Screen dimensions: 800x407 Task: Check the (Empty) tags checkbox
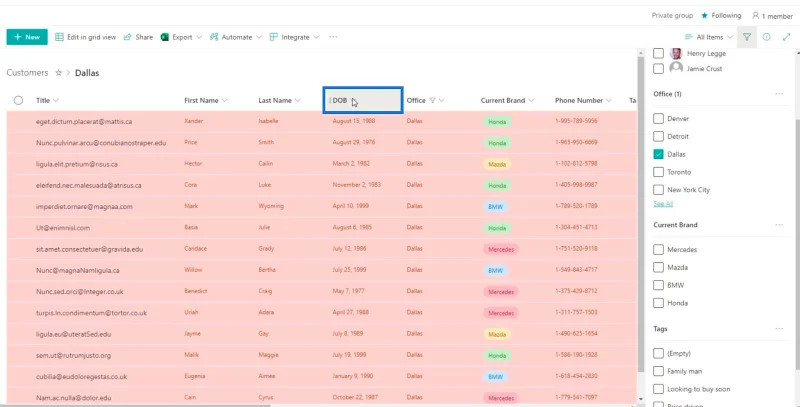point(658,353)
